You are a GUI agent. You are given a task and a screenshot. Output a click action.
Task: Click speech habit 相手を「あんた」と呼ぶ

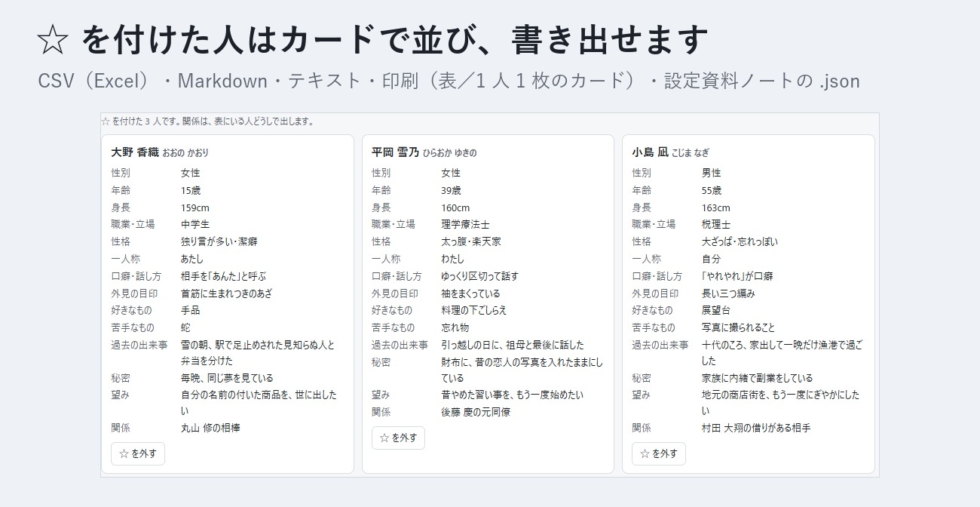224,276
